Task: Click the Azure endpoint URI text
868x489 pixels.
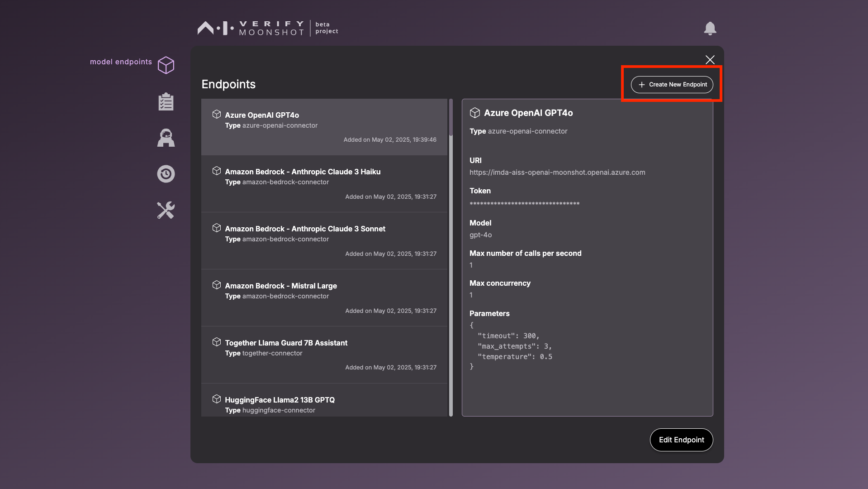Action: click(557, 173)
